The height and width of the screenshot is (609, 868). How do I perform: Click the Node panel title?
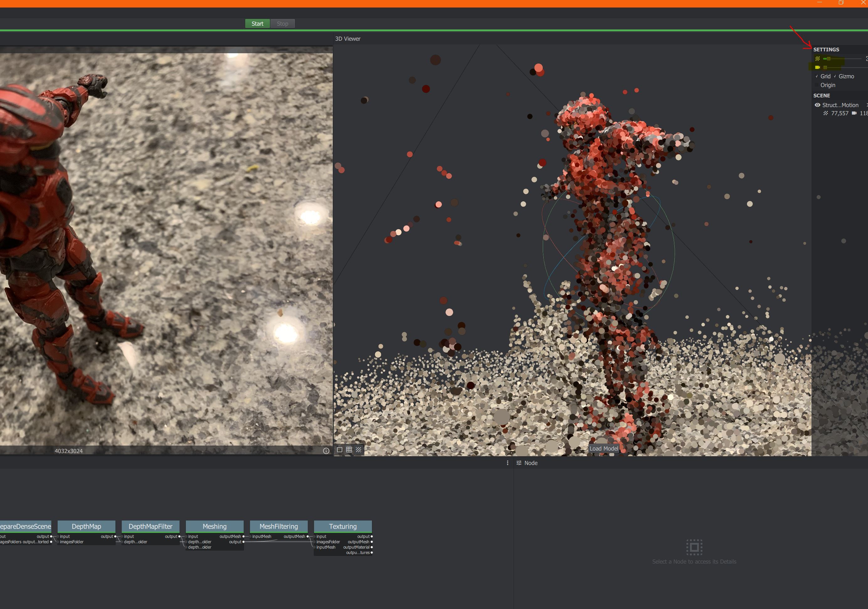[x=531, y=463]
